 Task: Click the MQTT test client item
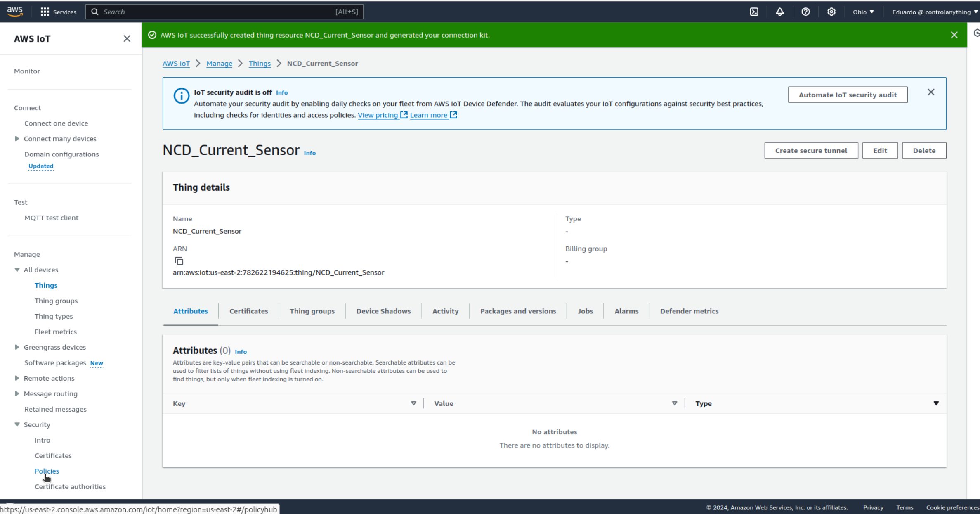pyautogui.click(x=51, y=217)
